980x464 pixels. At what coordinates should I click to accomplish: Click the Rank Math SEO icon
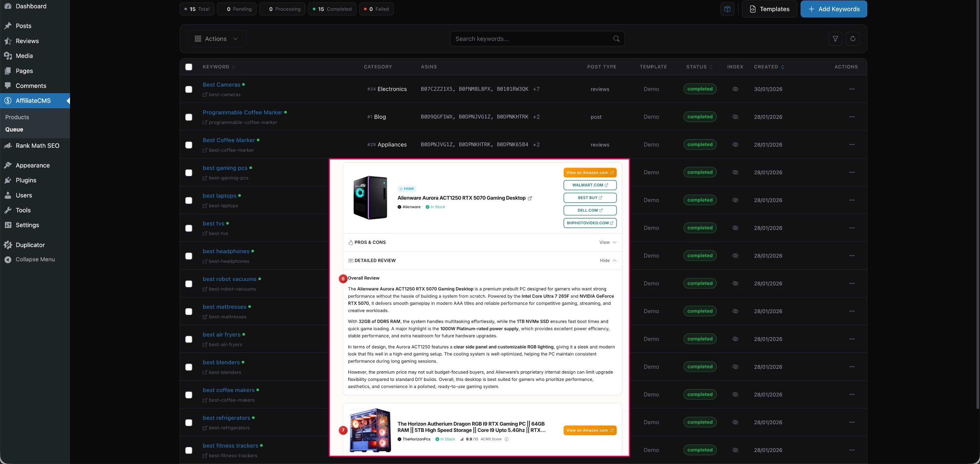(8, 145)
